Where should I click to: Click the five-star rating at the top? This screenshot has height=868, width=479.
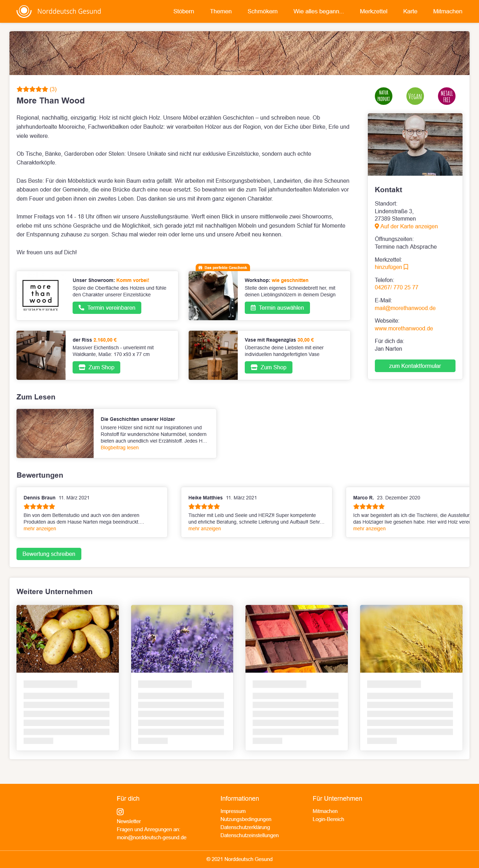click(x=32, y=89)
